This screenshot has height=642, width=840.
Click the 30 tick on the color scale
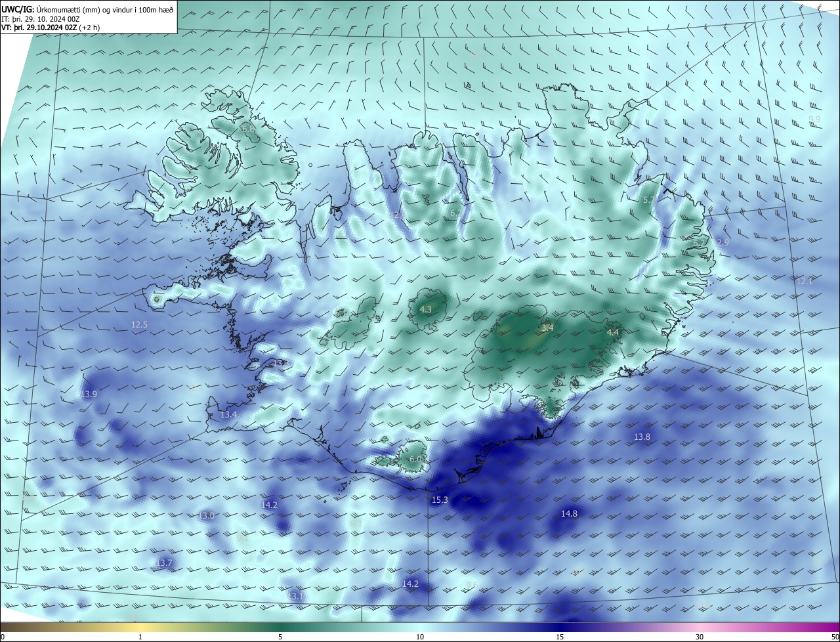(700, 637)
